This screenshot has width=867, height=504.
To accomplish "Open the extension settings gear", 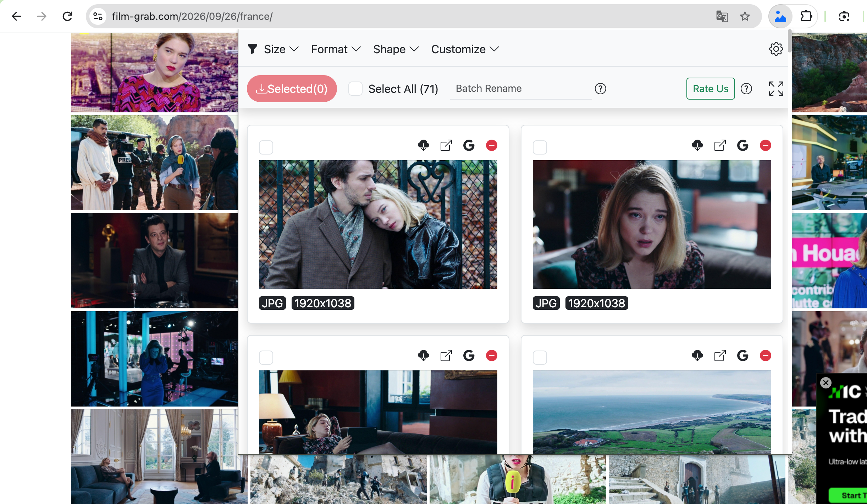I will click(x=776, y=49).
